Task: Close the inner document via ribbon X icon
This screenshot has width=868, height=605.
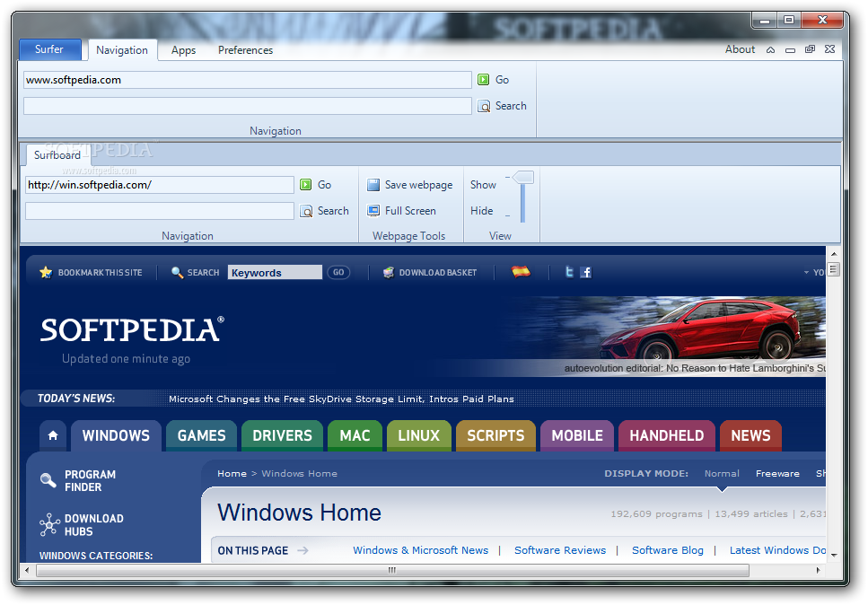Action: click(x=829, y=49)
